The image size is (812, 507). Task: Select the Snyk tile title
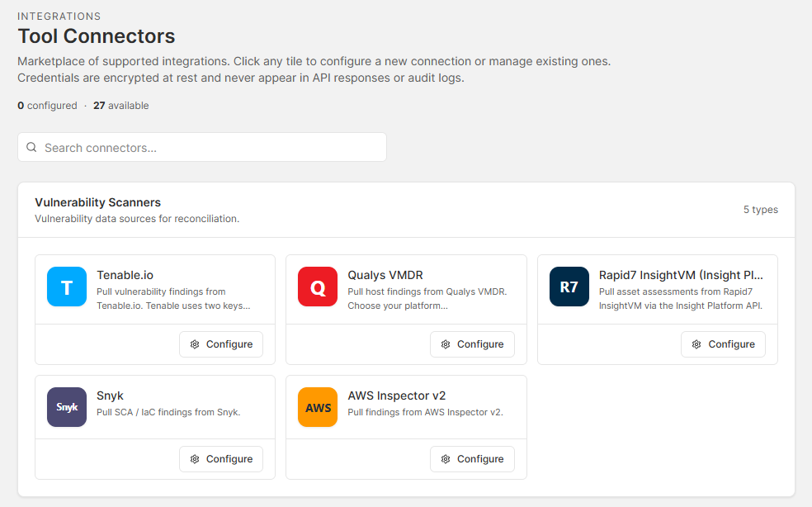click(110, 396)
